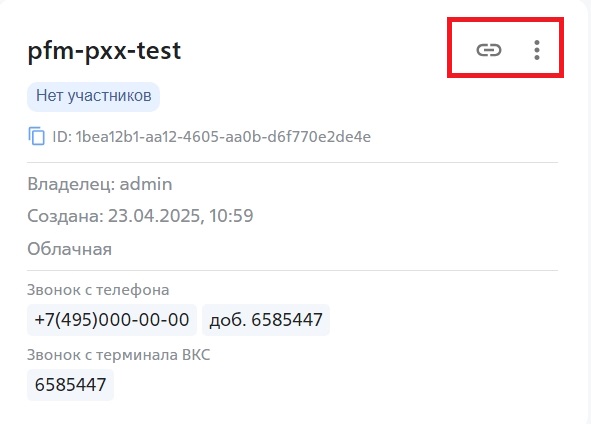Copy the conference link via chain icon
The image size is (591, 424).
(x=489, y=50)
